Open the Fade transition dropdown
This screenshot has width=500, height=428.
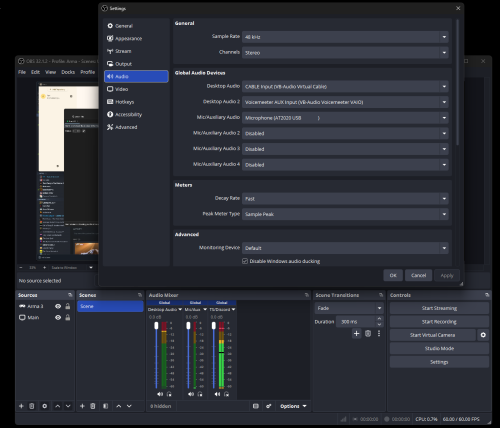pos(349,308)
